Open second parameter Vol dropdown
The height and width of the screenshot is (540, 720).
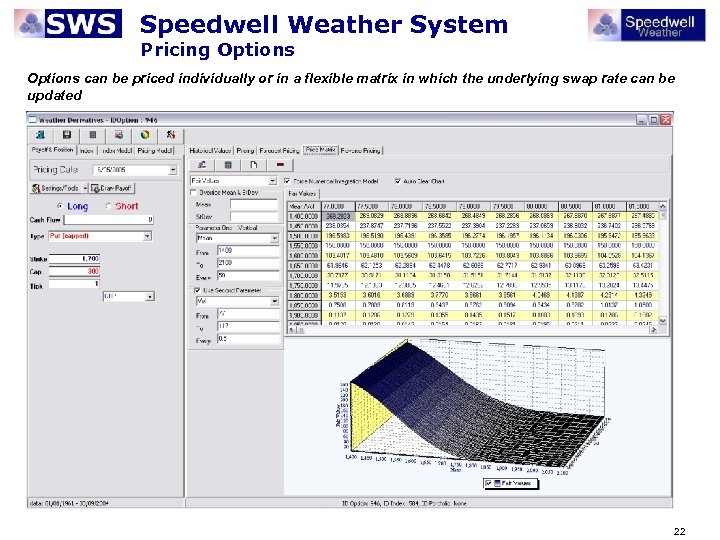(275, 302)
